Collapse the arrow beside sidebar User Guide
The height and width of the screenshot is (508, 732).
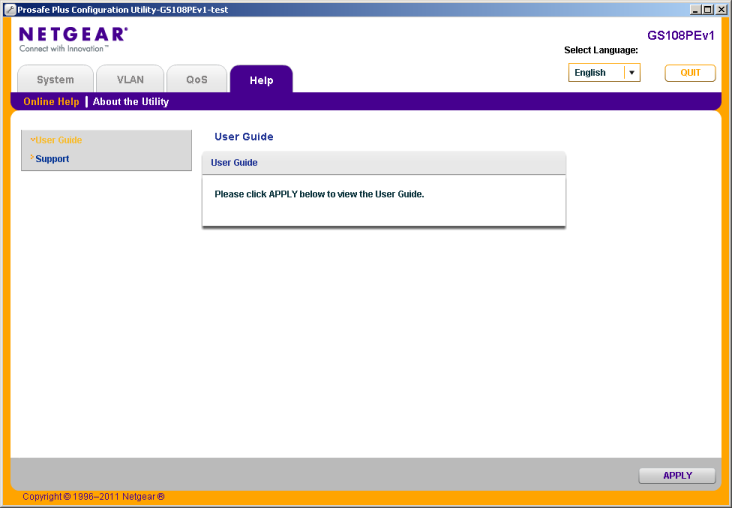(x=33, y=139)
